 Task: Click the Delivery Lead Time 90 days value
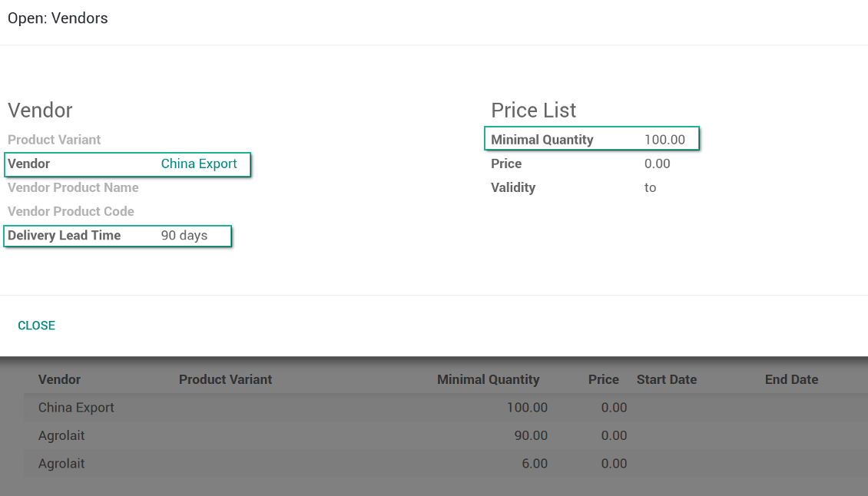[x=184, y=236]
